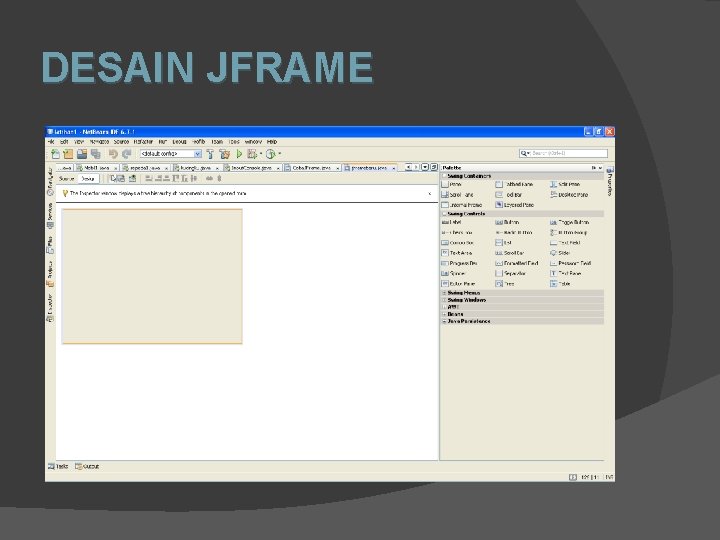Open the Debug menu
Image resolution: width=720 pixels, height=540 pixels.
[x=180, y=142]
